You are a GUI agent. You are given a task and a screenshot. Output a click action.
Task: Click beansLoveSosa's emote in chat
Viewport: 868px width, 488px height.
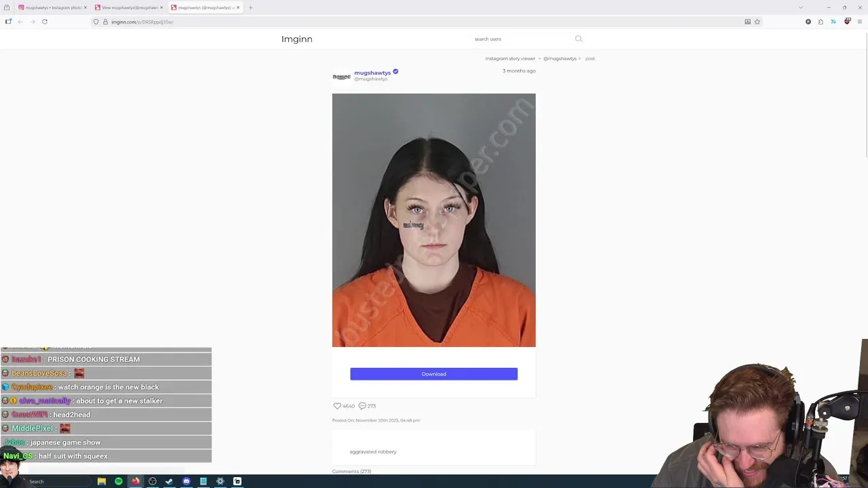pyautogui.click(x=79, y=373)
